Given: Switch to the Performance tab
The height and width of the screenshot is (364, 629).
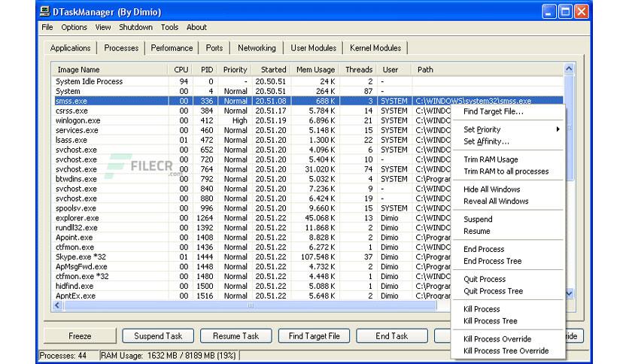Looking at the screenshot, I should [172, 48].
